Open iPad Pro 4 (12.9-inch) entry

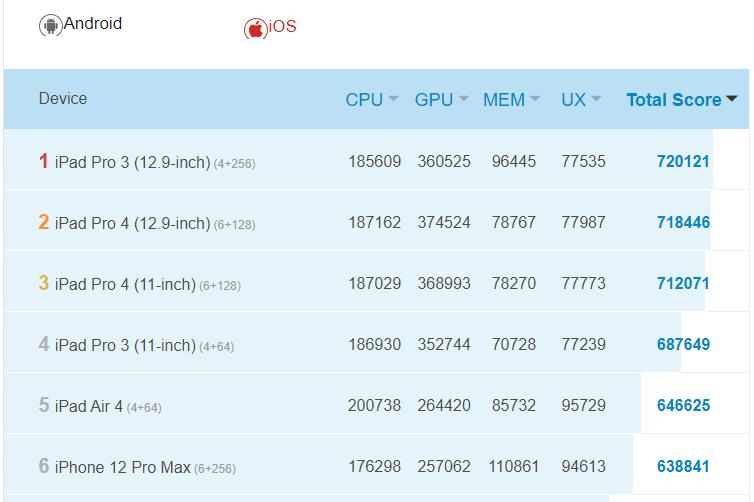tap(132, 223)
